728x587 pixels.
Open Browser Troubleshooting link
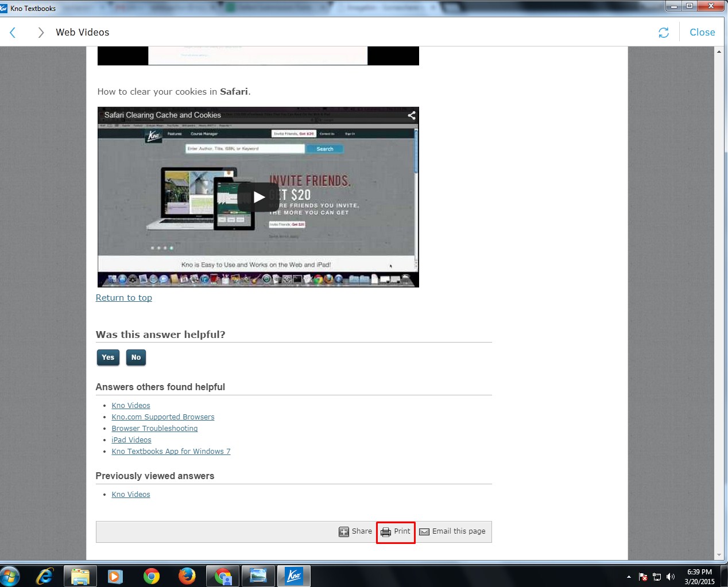(x=154, y=429)
